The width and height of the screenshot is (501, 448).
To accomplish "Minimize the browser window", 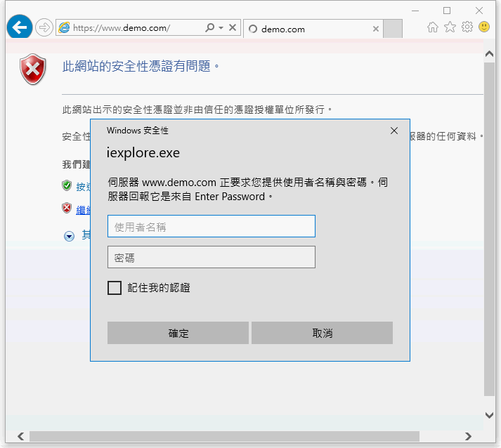I will (415, 11).
